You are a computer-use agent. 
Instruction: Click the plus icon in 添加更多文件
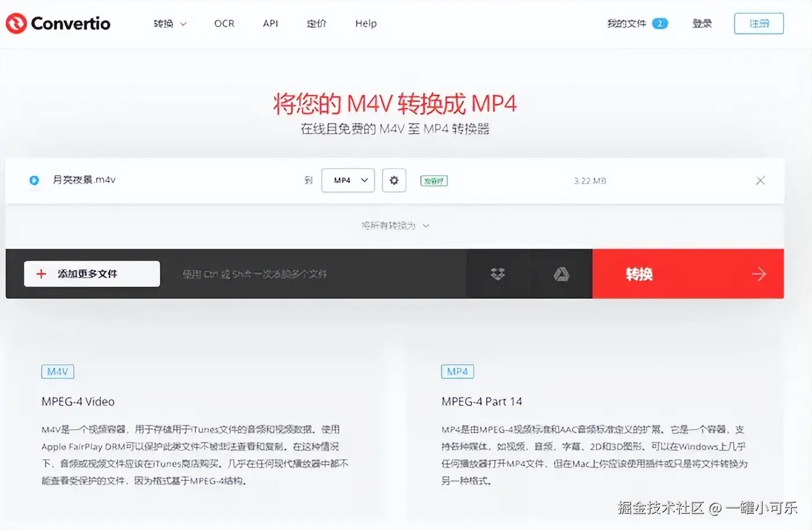point(41,274)
